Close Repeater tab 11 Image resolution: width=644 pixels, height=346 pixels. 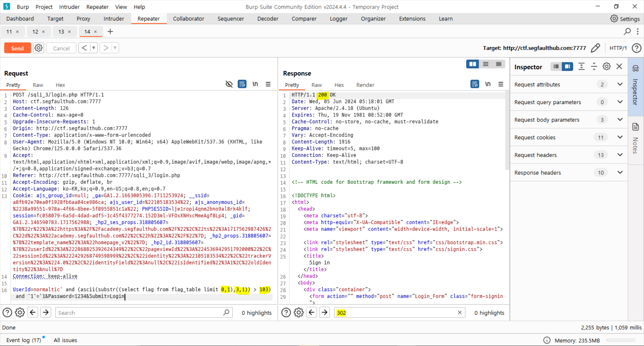[17, 32]
